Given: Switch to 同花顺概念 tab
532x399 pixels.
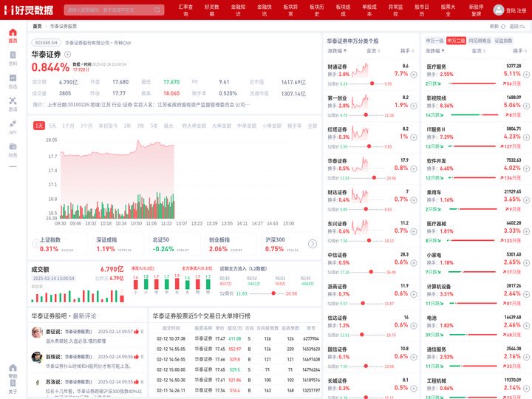Looking at the screenshot, I should point(480,41).
